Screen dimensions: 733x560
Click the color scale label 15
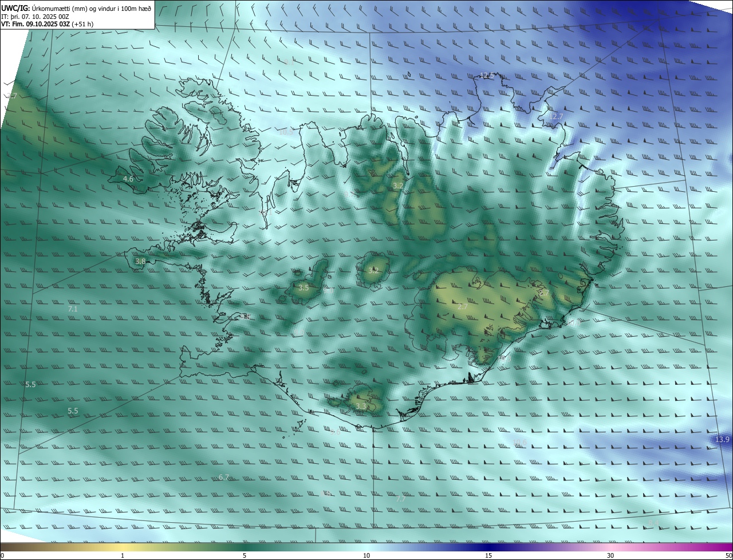(x=488, y=555)
